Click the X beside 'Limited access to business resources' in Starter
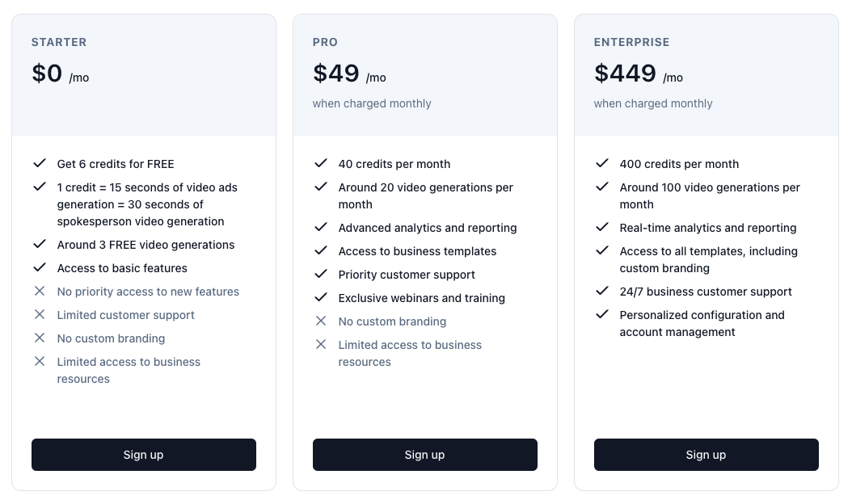The image size is (852, 504). 40,361
